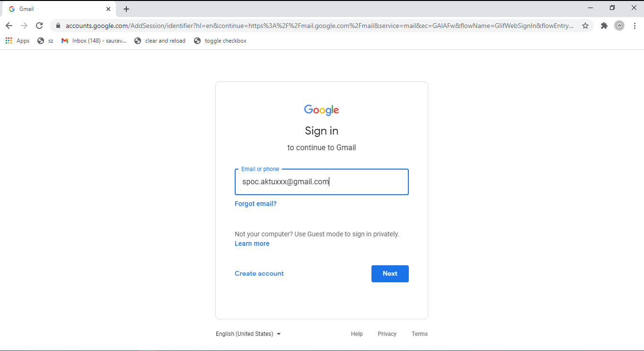Reload the sign-in page

tap(39, 26)
